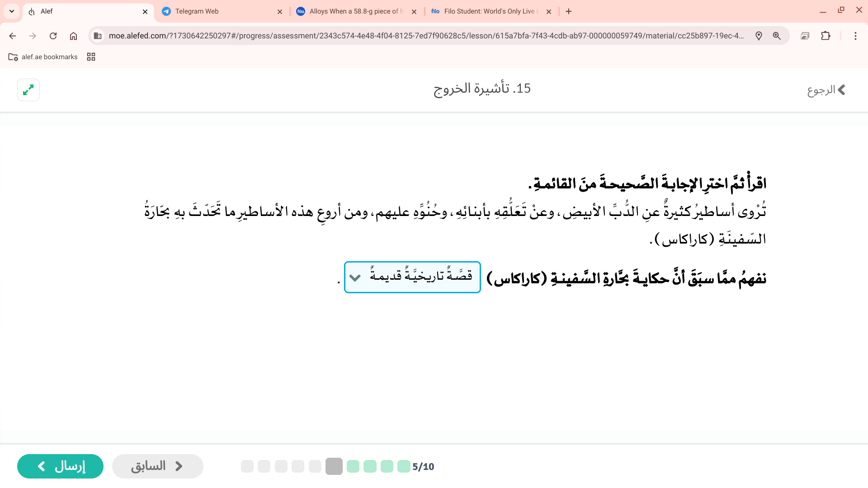The height and width of the screenshot is (488, 868).
Task: Open the answer dropdown قصة تاريخية قديمة
Action: pyautogui.click(x=412, y=277)
